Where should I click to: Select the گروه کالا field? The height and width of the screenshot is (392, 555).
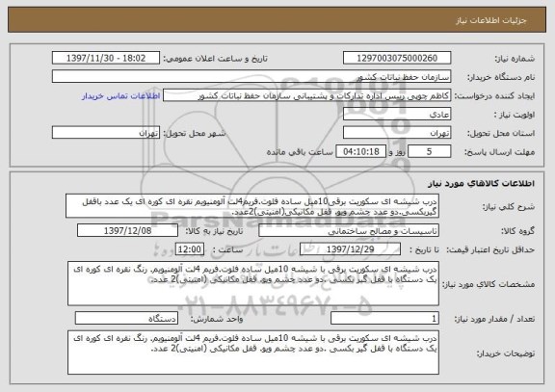tap(349, 231)
